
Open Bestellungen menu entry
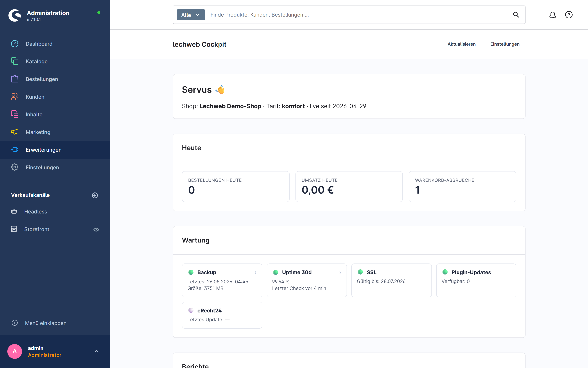coord(55,79)
